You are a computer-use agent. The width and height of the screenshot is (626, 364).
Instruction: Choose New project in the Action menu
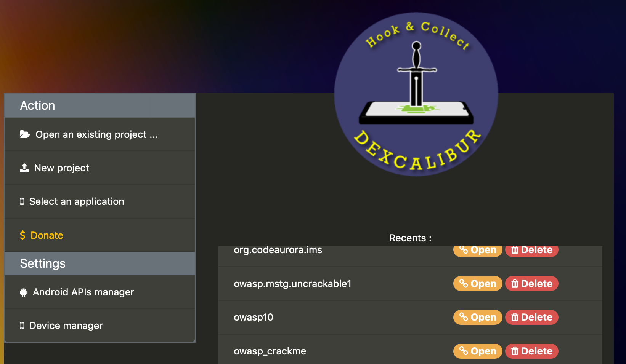pyautogui.click(x=100, y=168)
